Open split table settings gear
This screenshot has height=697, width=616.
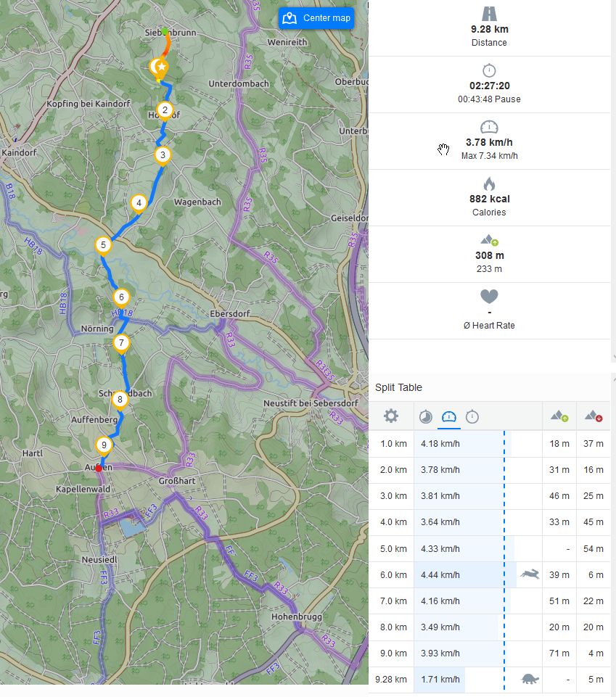391,416
